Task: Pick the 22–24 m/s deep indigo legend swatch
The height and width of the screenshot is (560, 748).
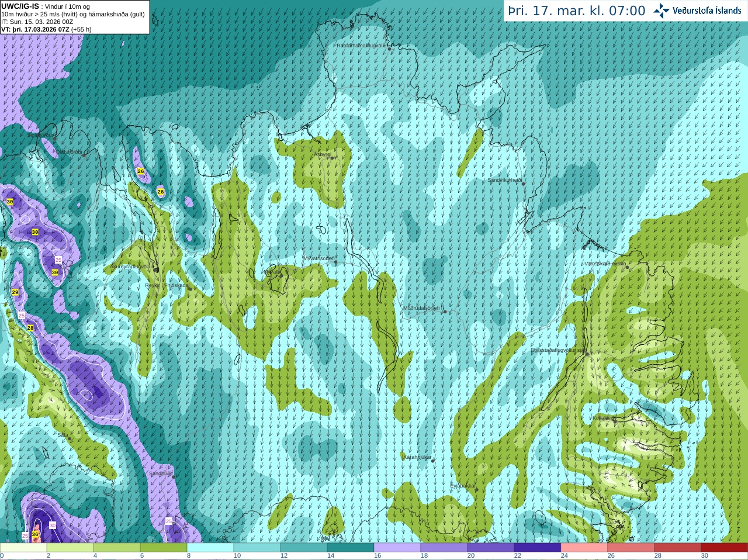Action: tap(538, 548)
